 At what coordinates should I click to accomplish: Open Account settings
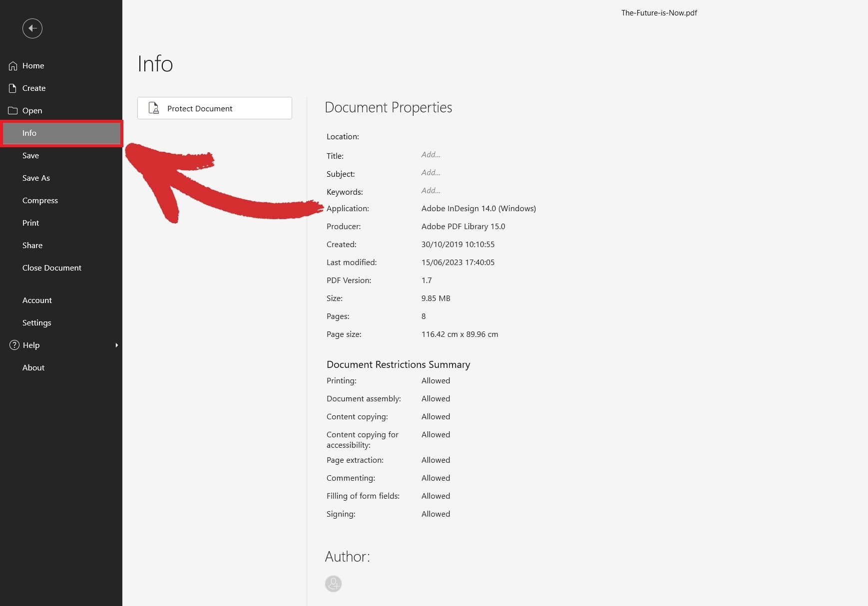click(x=37, y=300)
